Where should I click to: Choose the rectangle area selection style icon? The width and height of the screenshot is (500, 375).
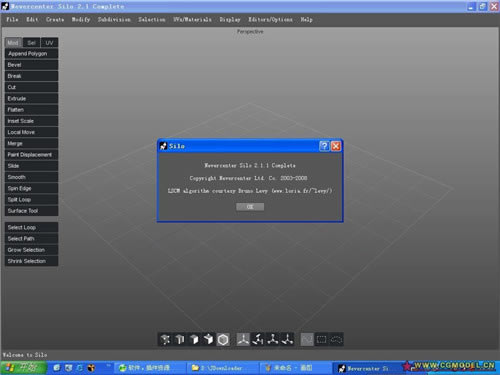tap(322, 339)
